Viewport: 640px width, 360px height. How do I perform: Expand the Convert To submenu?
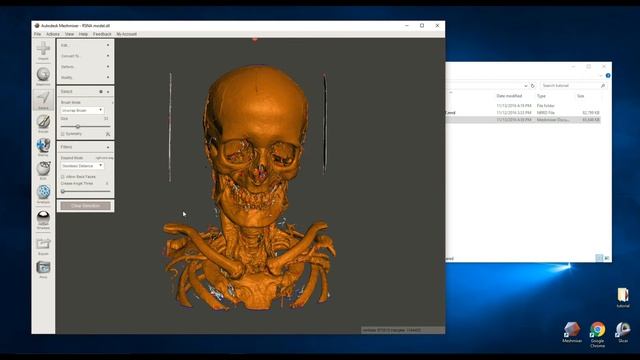pos(85,56)
